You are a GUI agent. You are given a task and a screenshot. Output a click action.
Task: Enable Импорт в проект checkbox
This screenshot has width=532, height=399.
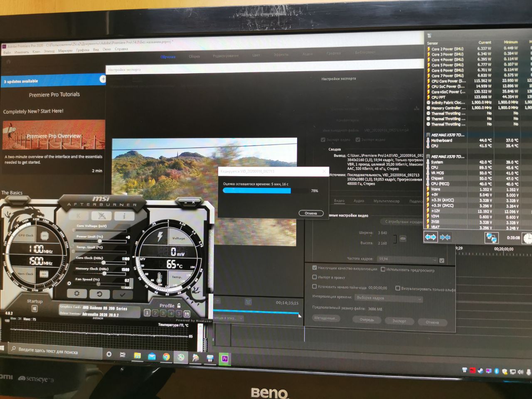point(315,277)
